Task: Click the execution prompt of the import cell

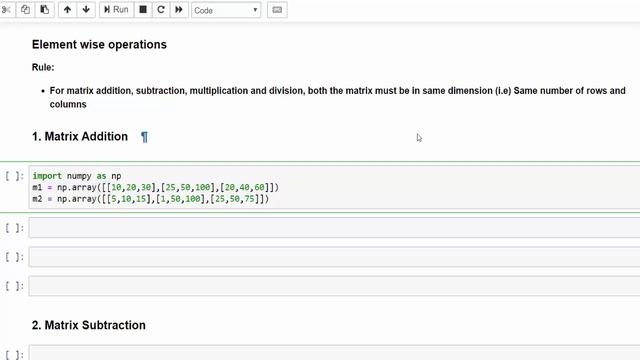Action: 15,176
